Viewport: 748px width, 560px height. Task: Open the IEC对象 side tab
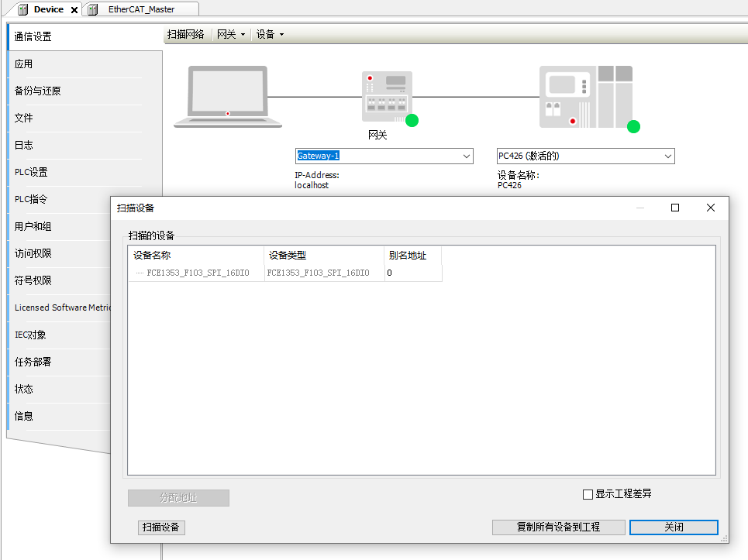(60, 335)
